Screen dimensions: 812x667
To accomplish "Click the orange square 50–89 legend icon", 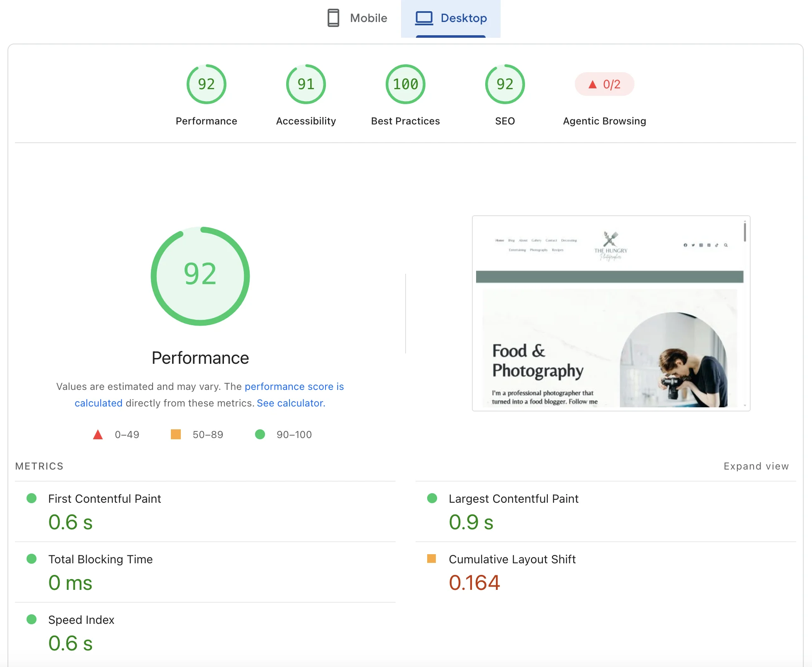I will [176, 434].
